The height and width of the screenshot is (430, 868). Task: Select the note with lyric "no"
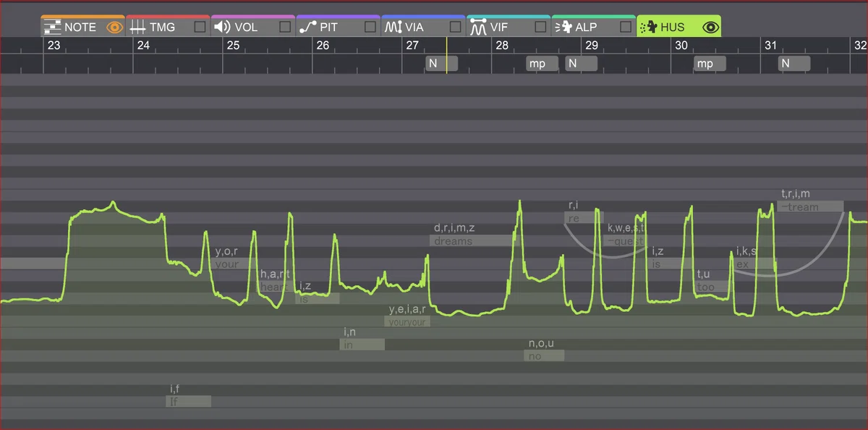[x=544, y=355]
